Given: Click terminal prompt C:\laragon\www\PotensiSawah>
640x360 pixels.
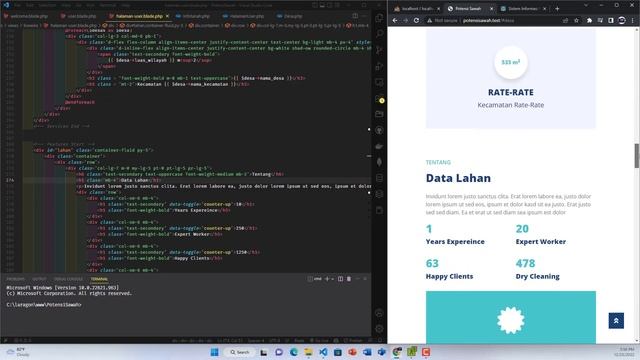Looking at the screenshot, I should click(x=44, y=305).
